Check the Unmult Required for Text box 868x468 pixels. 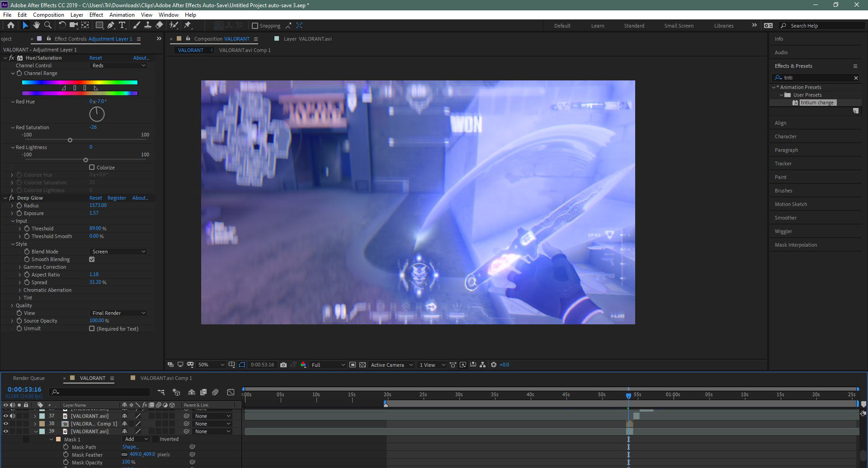[92, 328]
